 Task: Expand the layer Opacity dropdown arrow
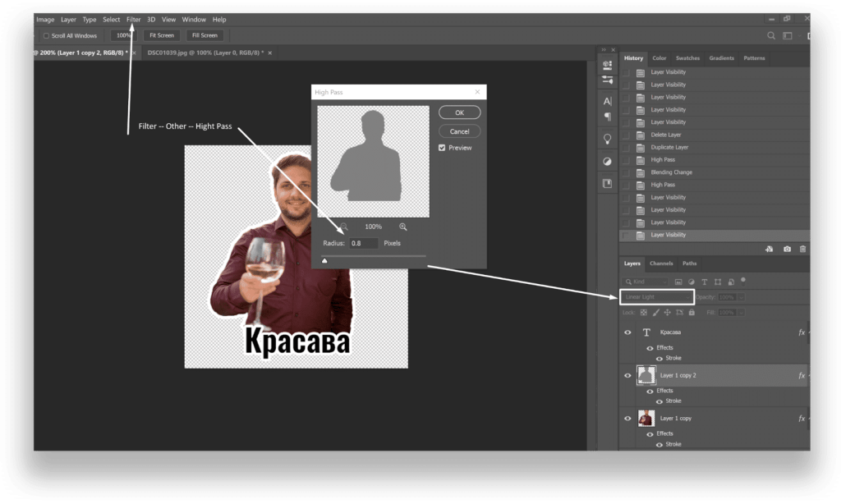click(x=742, y=297)
